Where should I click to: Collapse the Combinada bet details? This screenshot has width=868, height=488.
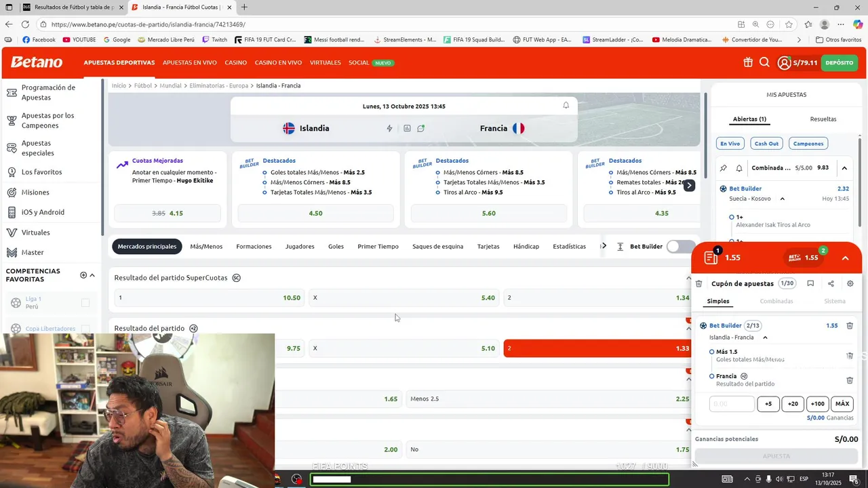[x=844, y=168]
